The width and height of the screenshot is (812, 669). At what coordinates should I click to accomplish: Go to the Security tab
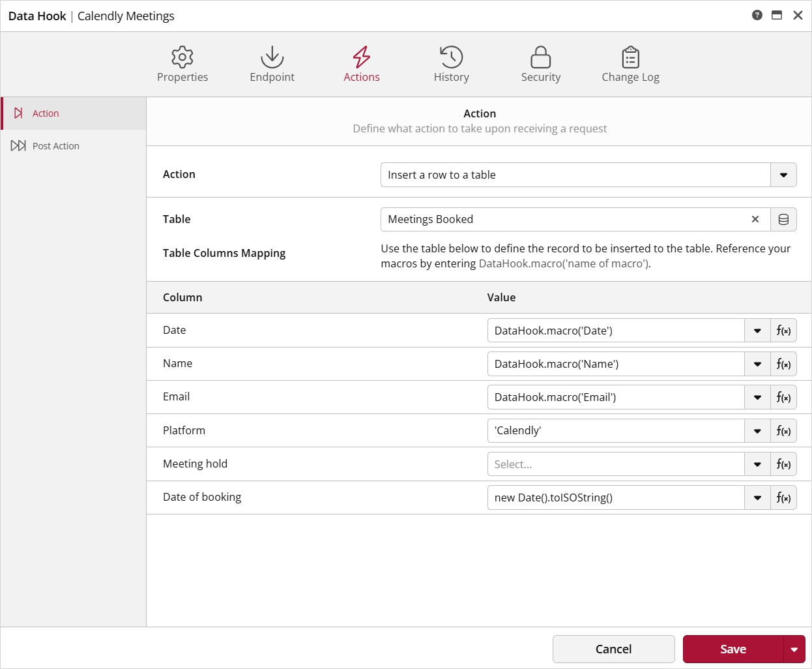coord(541,65)
